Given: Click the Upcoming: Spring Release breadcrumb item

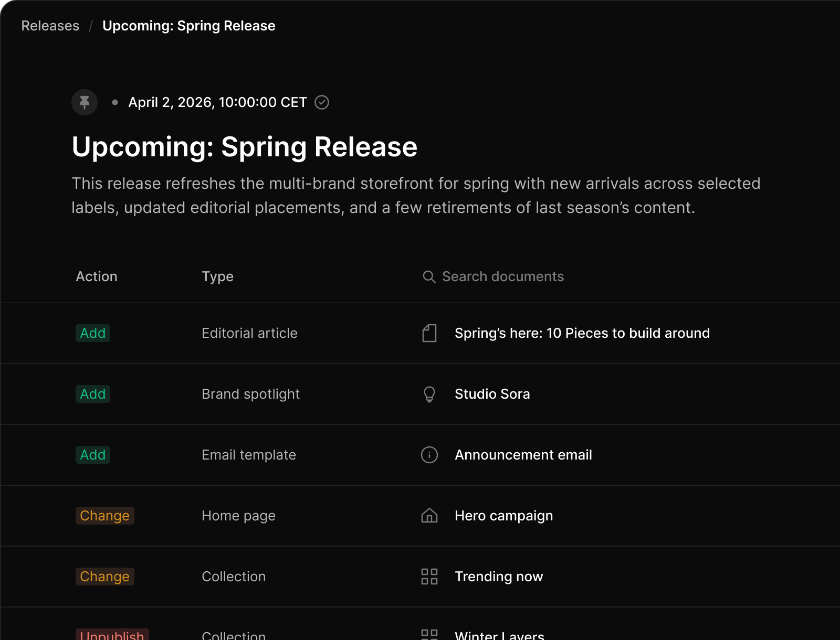Looking at the screenshot, I should (189, 26).
